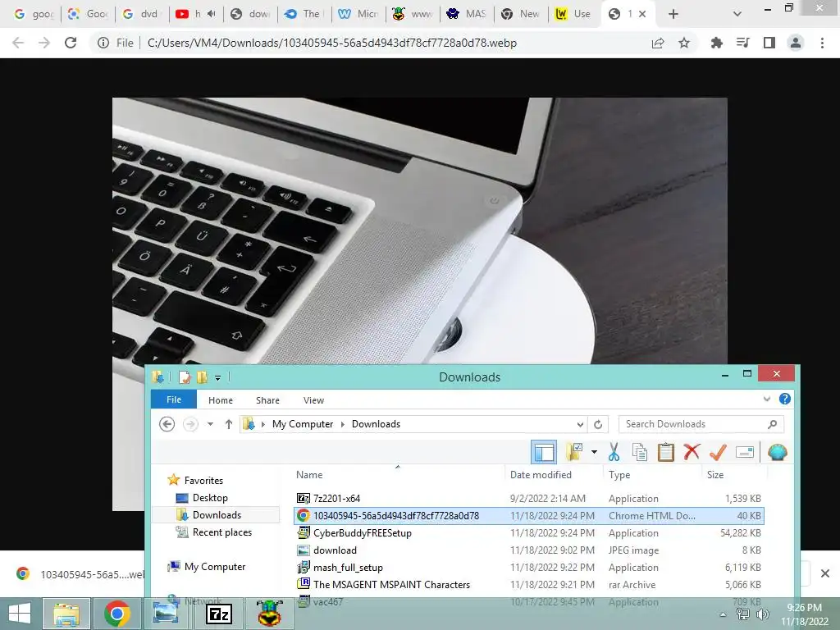Open 7-Zip from the taskbar
The width and height of the screenshot is (840, 630).
[218, 614]
